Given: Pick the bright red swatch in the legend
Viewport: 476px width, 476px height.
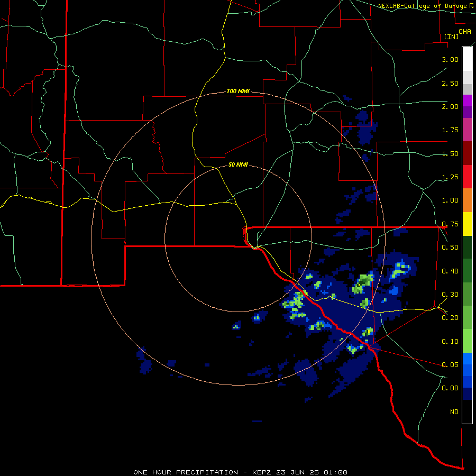Looking at the screenshot, I should coord(467,177).
